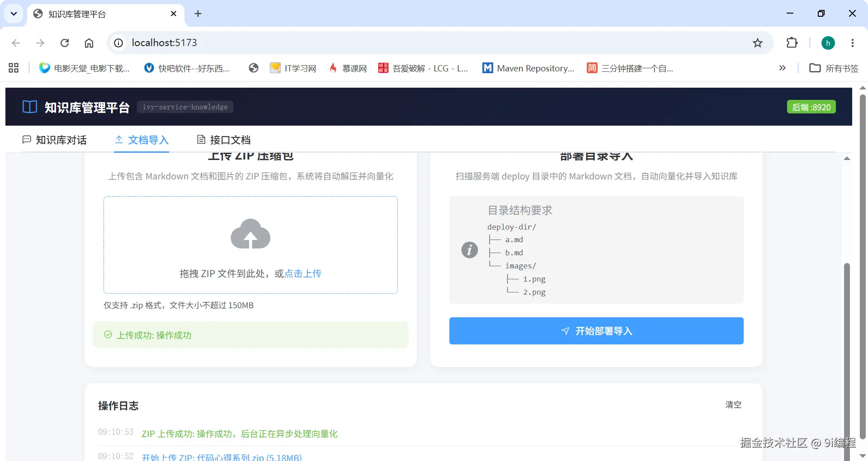
Task: Select the 知识库管理平台 browser tab
Action: pos(106,14)
